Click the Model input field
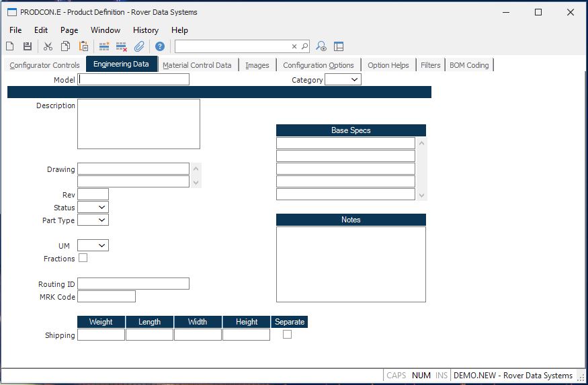 [134, 80]
